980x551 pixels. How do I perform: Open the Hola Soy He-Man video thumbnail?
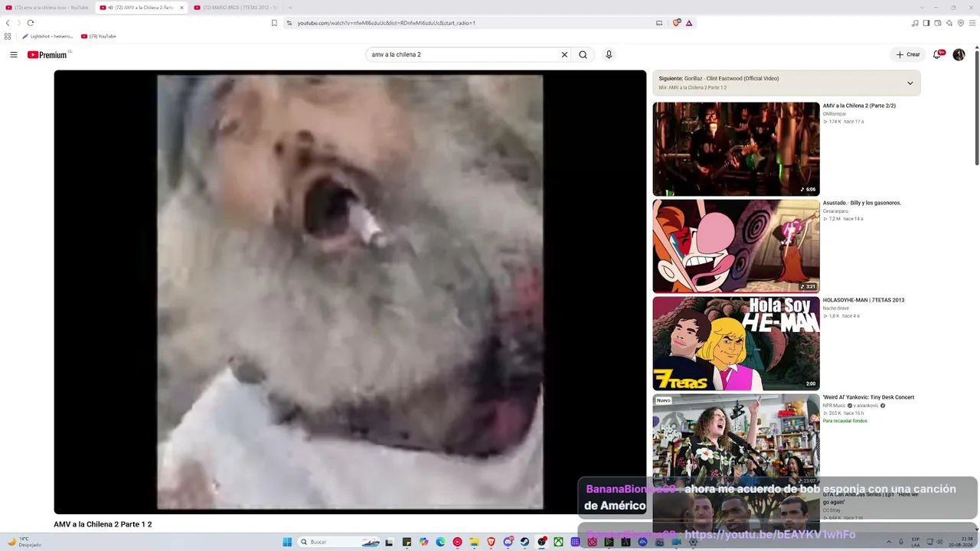[x=736, y=344]
